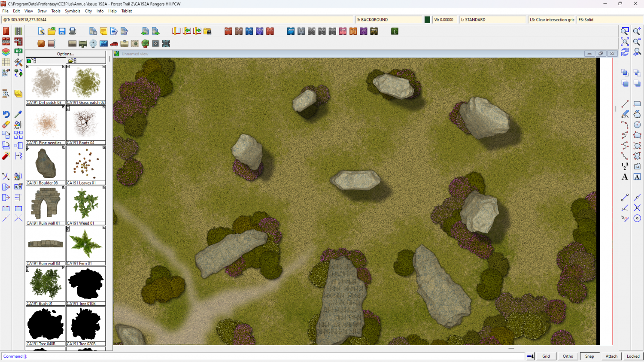Image resolution: width=644 pixels, height=362 pixels.
Task: Select the Text letter A tool
Action: [x=625, y=177]
